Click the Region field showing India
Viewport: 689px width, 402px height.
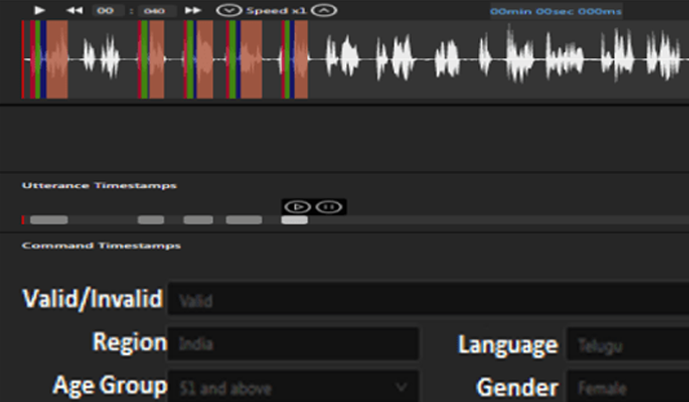click(292, 344)
